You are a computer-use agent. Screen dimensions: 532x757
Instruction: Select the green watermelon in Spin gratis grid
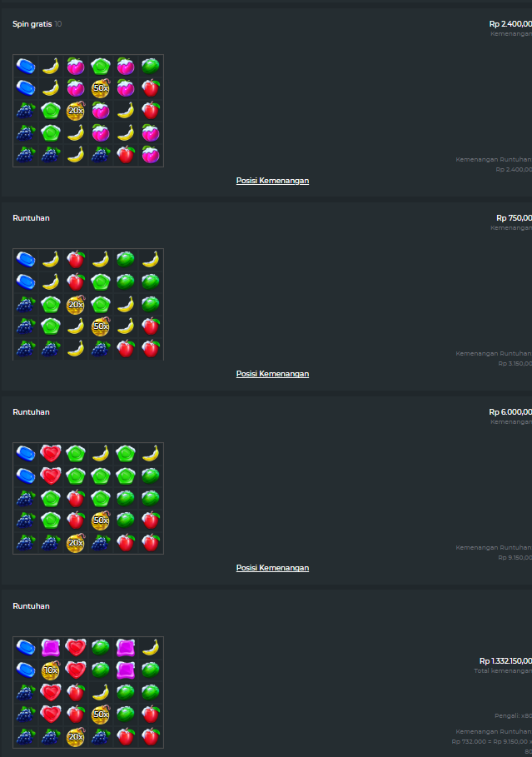151,66
